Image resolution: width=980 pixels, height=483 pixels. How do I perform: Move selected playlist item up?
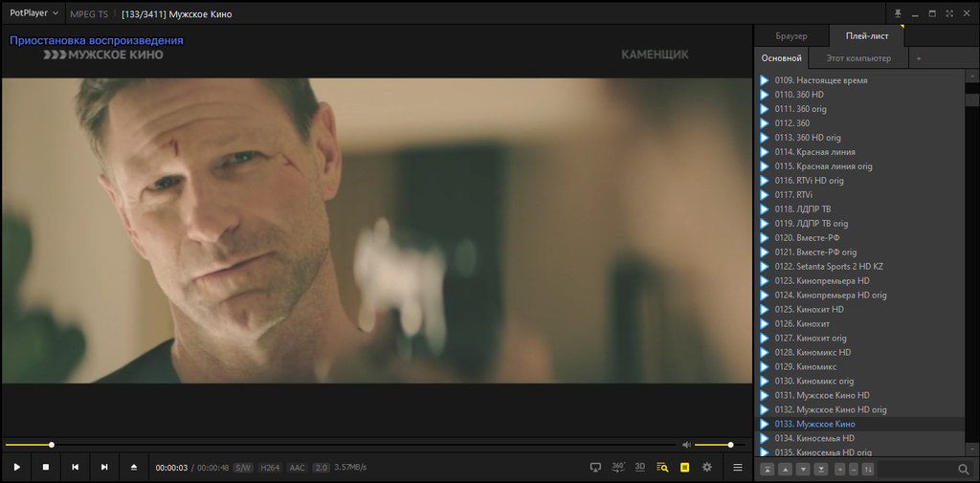pyautogui.click(x=786, y=469)
